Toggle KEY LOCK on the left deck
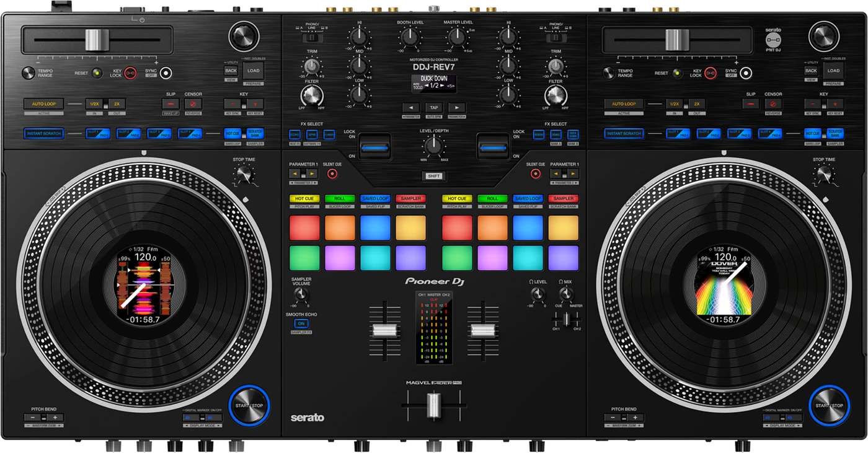This screenshot has width=868, height=453. (130, 73)
